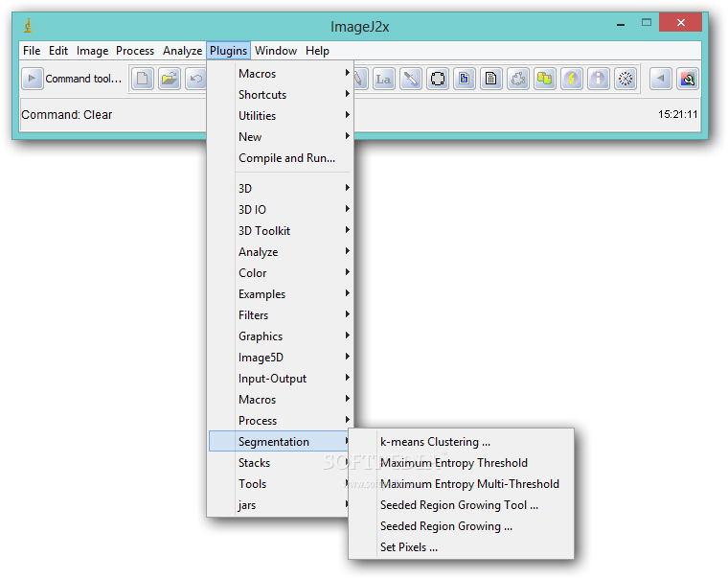Expand the Shortcuts submenu
This screenshot has height=579, width=728.
click(x=281, y=95)
